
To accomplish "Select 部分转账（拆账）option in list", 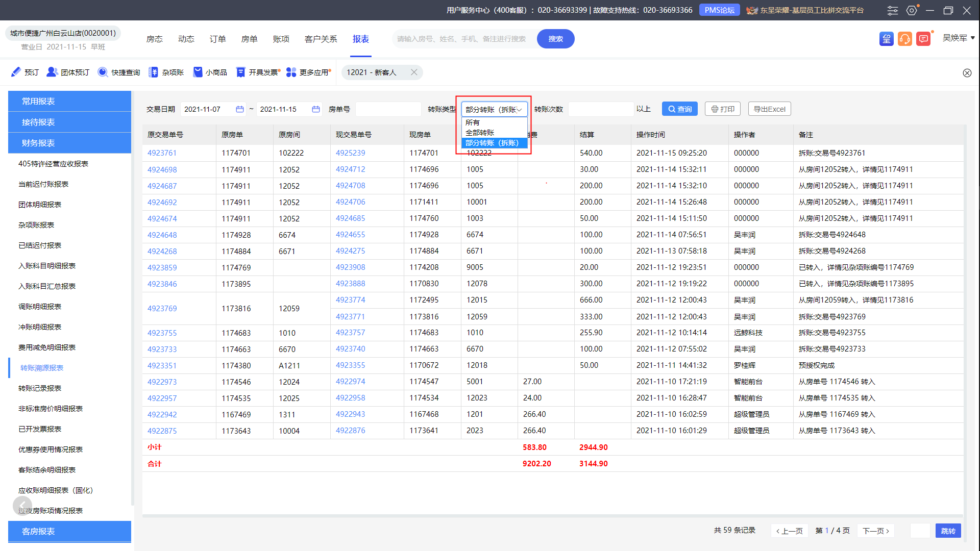I will point(494,143).
